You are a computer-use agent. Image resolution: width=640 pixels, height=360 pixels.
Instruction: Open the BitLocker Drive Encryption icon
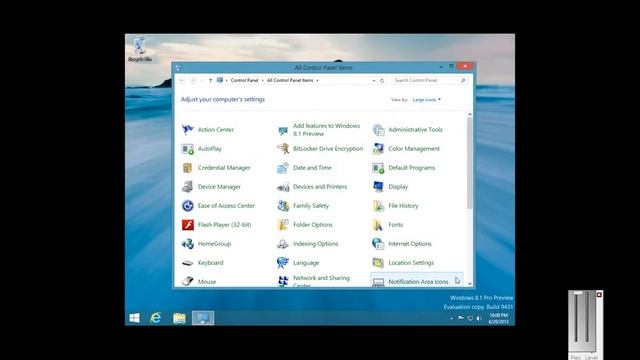tap(283, 149)
